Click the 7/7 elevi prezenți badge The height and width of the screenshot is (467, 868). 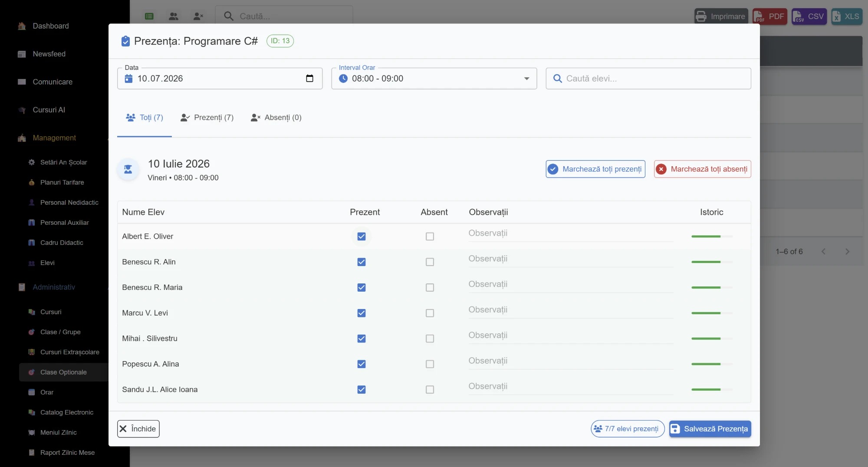628,429
